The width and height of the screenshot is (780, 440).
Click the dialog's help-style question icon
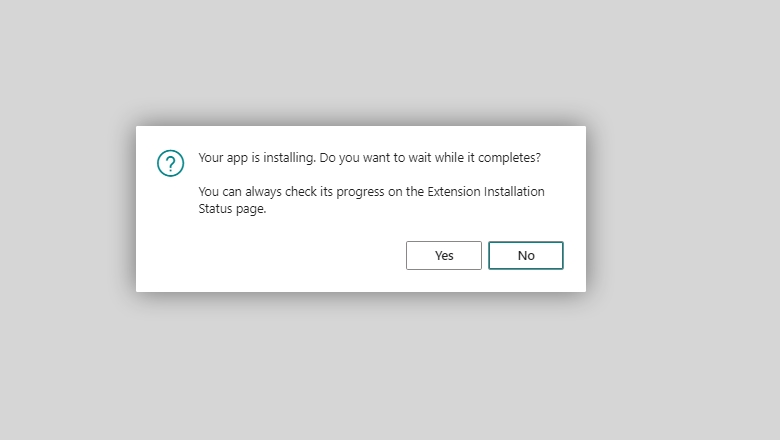click(x=171, y=163)
